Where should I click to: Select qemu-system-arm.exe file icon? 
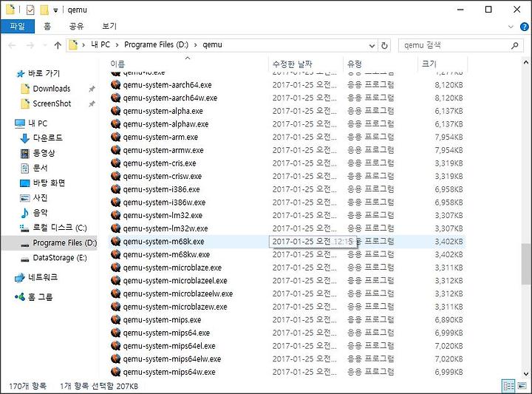[116, 137]
